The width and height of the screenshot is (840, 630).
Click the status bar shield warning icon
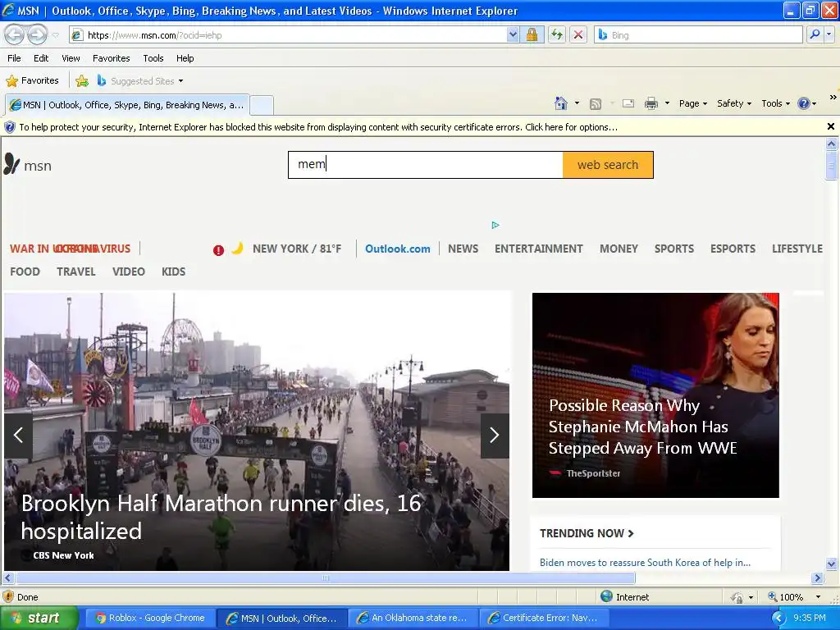tap(8, 597)
